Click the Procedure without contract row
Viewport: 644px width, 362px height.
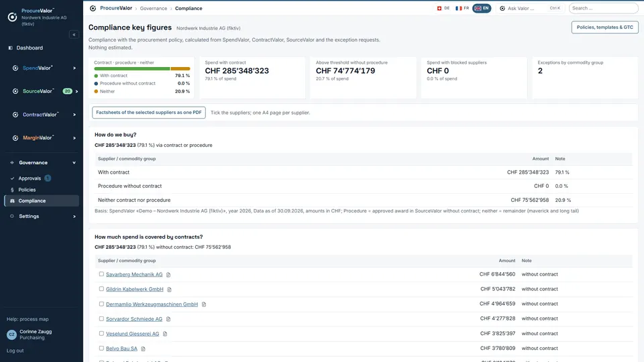pyautogui.click(x=364, y=186)
